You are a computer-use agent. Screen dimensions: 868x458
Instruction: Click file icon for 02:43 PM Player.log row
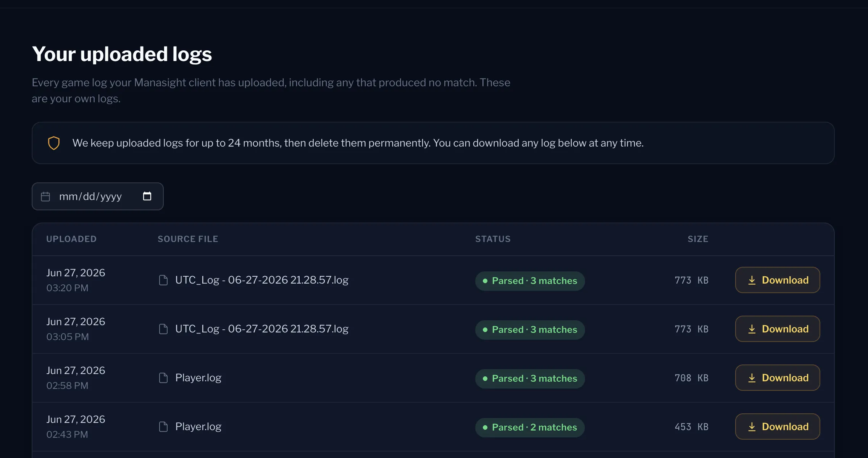coord(163,427)
